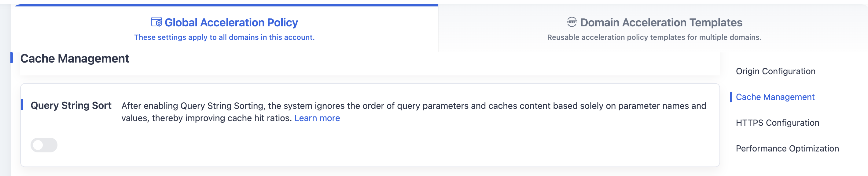Click the Domain Acceleration Templates tab icon
868x176 pixels.
572,22
